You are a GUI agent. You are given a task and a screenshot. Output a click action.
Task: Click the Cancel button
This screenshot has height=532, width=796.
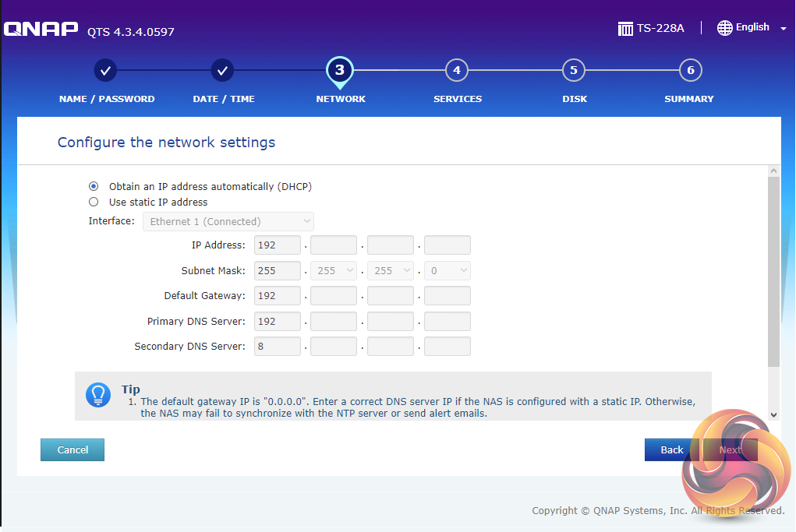[x=73, y=450]
